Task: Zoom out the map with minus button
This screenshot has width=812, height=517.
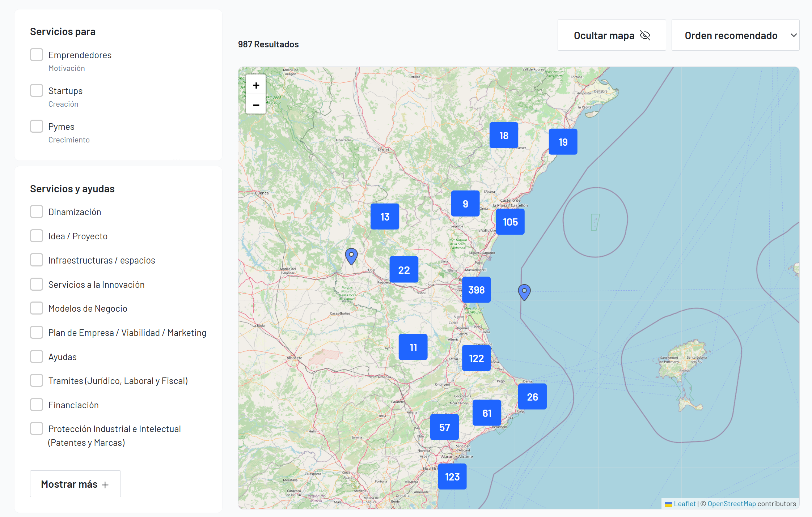Action: coord(256,105)
